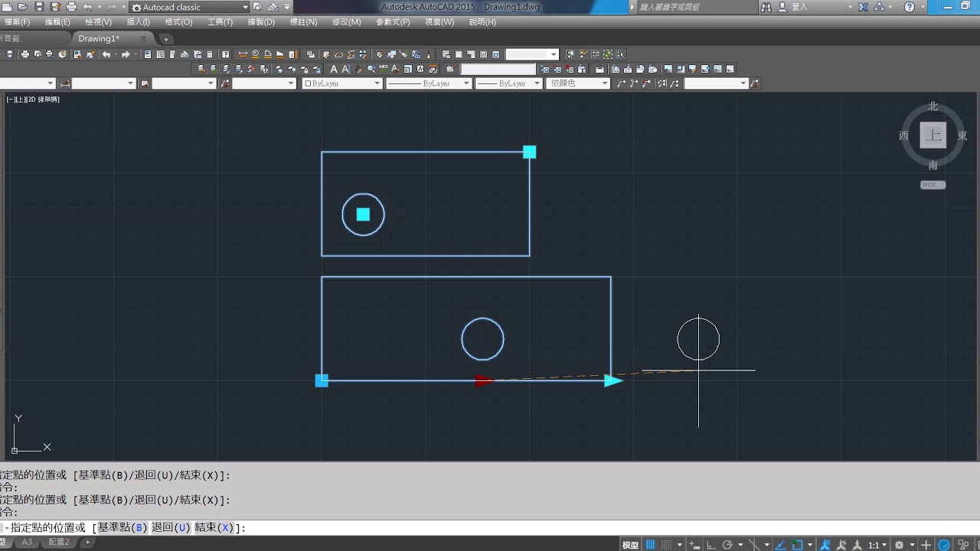Click the open folder icon in title bar
980x551 pixels.
click(x=22, y=7)
